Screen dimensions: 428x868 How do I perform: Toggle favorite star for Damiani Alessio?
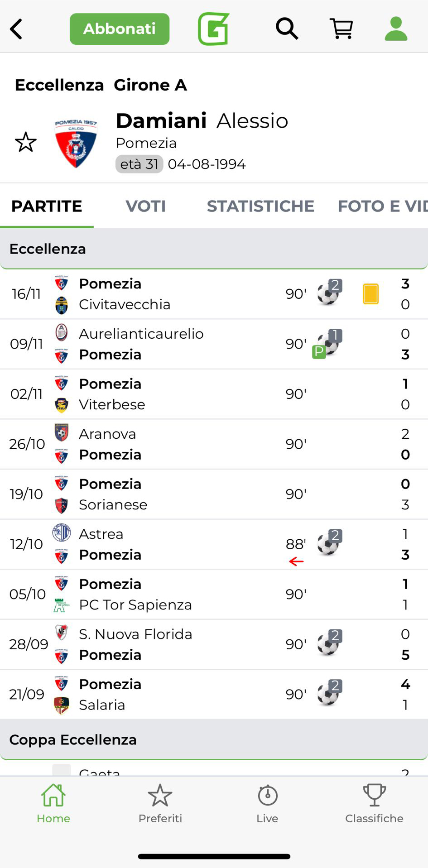(26, 142)
